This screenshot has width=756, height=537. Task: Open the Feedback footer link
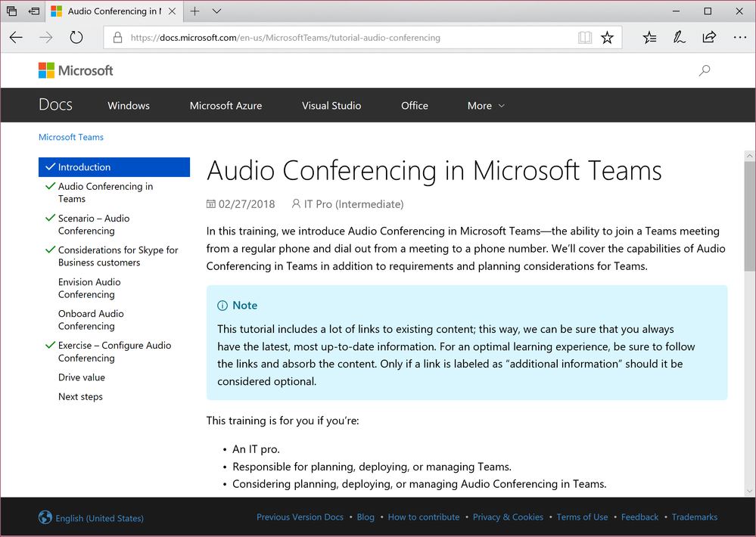click(639, 517)
